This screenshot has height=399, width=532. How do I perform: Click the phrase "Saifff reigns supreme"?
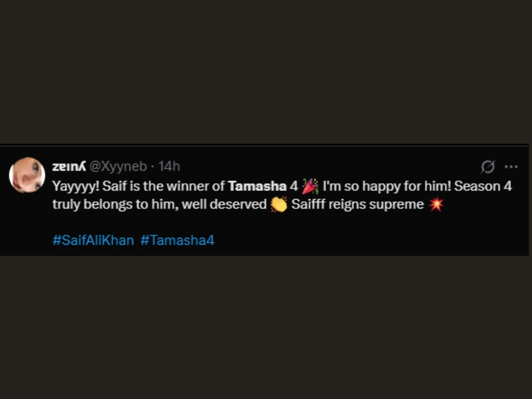[357, 205]
